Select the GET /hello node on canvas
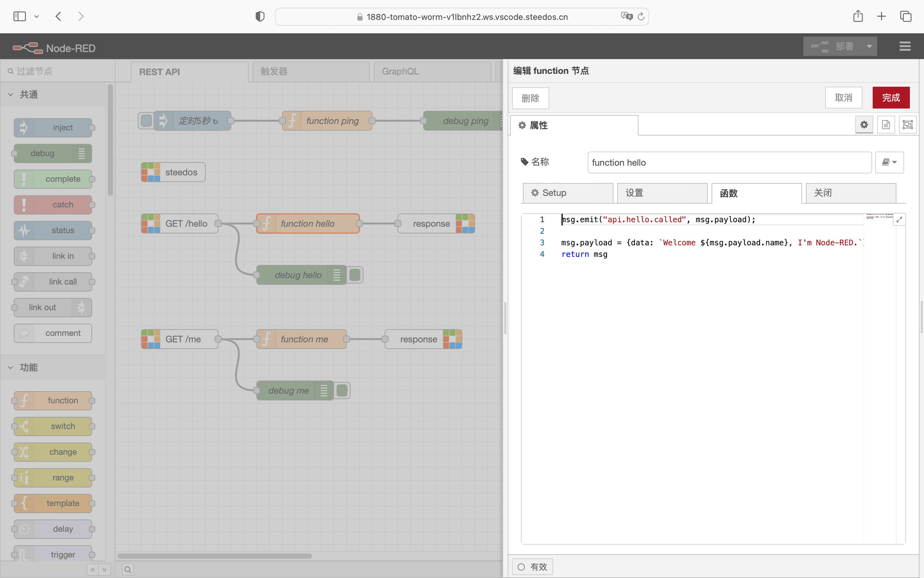 pos(179,223)
